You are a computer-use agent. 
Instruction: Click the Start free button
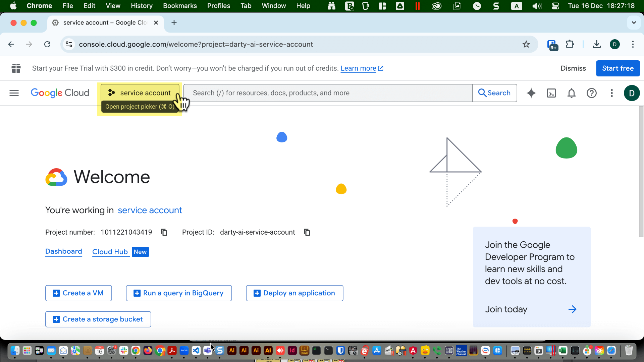(x=618, y=68)
